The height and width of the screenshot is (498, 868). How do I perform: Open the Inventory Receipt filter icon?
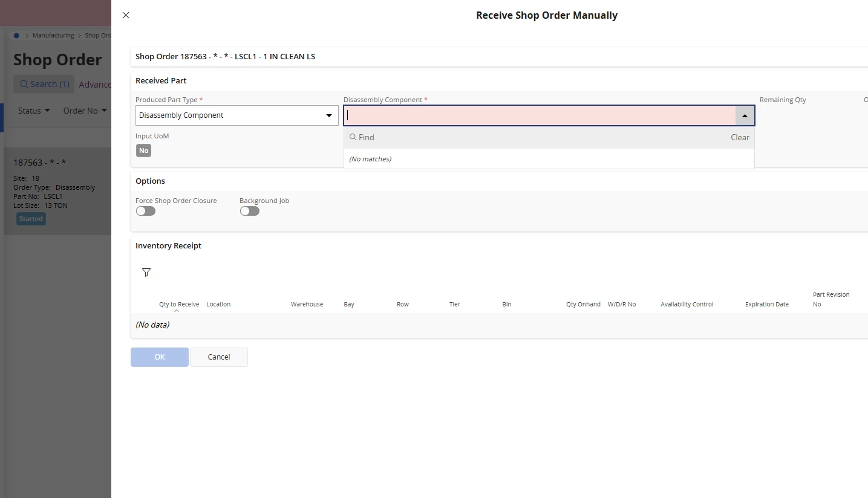146,273
